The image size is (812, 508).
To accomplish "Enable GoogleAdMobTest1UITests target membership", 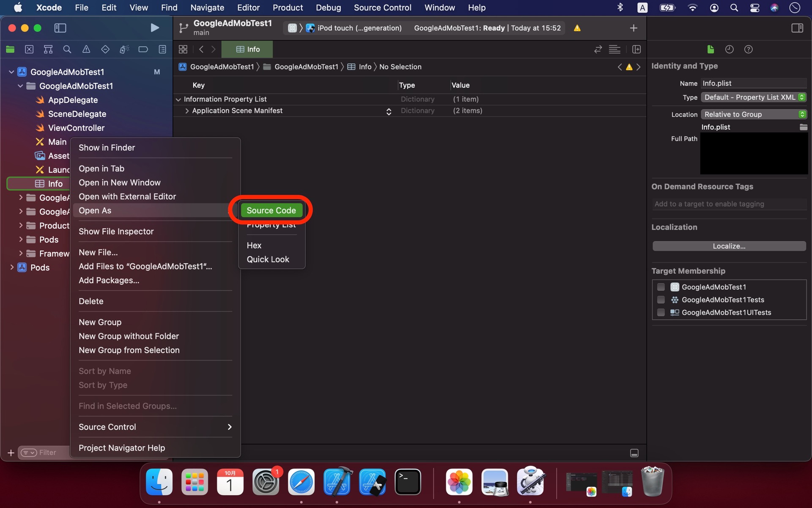I will (x=661, y=312).
